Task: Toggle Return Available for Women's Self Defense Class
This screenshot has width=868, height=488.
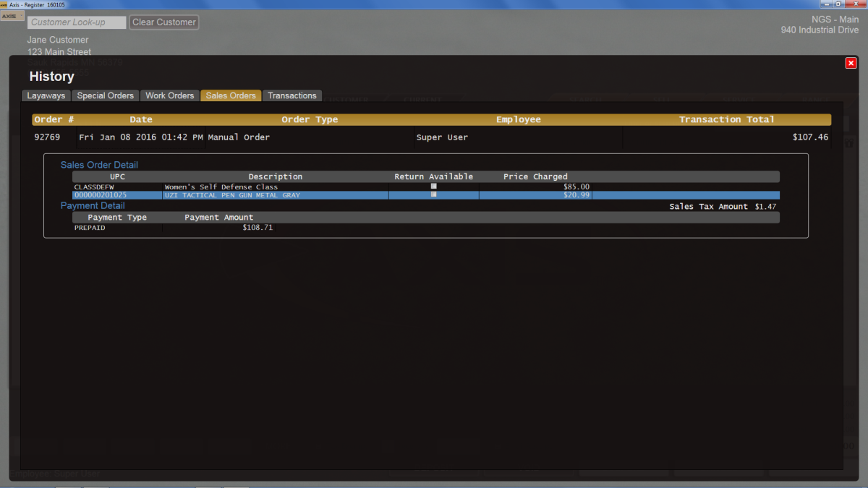Action: point(434,187)
